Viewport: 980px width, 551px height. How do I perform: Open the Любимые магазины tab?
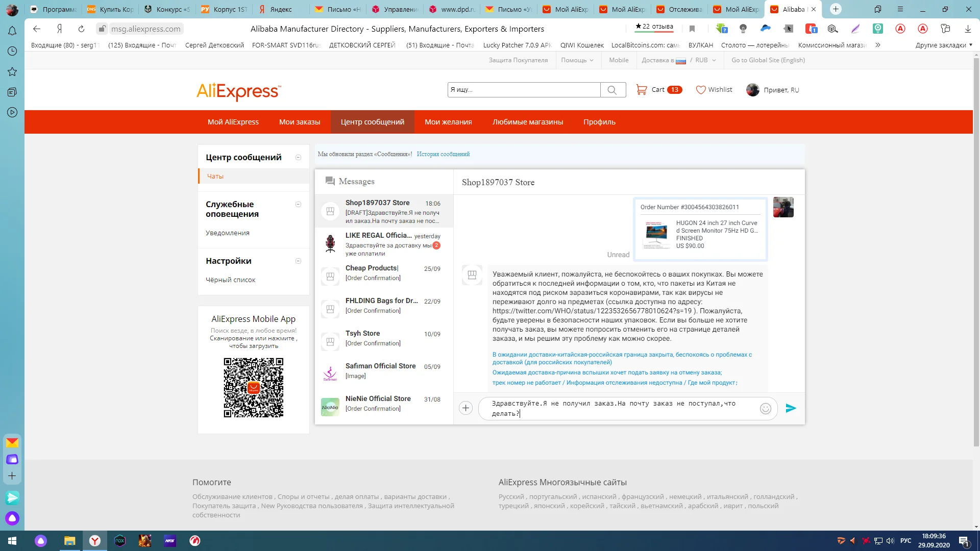coord(527,122)
